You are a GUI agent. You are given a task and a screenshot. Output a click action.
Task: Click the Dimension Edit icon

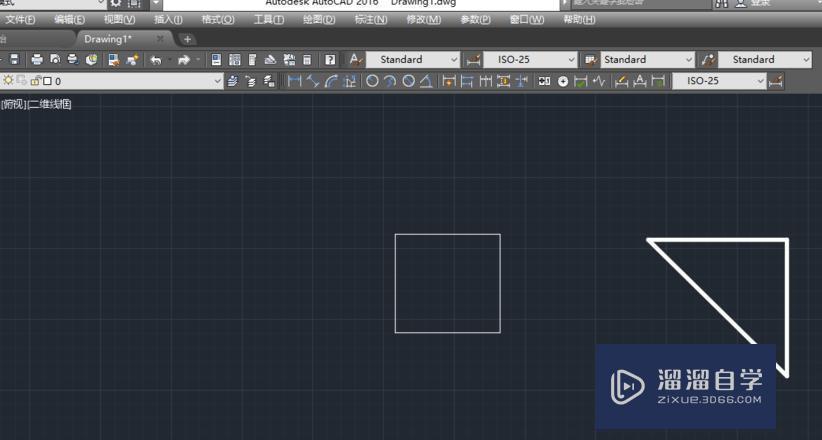(621, 81)
